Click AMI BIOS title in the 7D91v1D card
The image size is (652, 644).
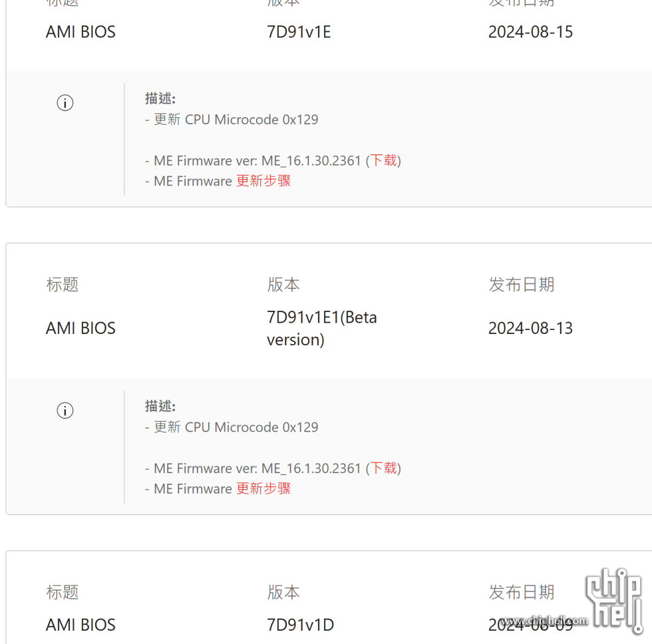(81, 625)
